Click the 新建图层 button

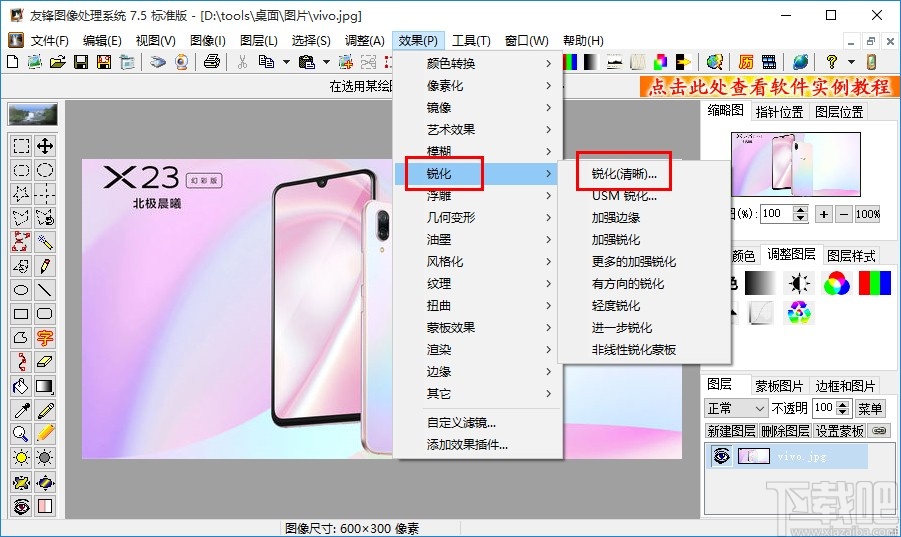(731, 431)
